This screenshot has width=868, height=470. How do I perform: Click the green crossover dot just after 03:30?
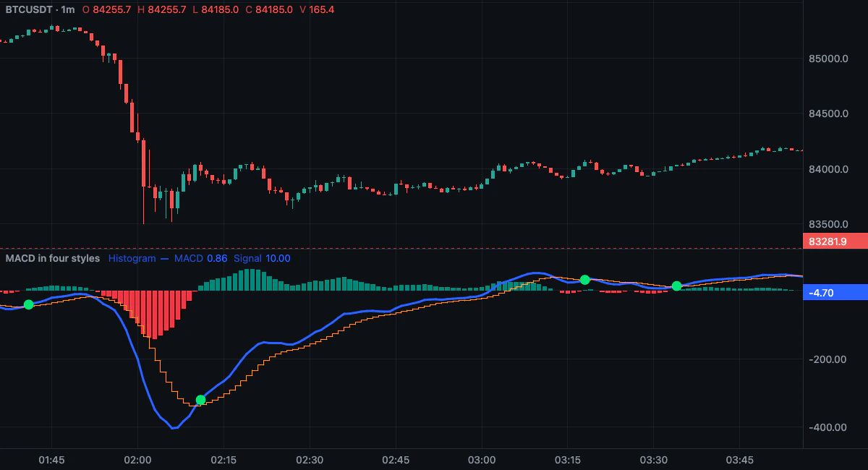tap(676, 286)
